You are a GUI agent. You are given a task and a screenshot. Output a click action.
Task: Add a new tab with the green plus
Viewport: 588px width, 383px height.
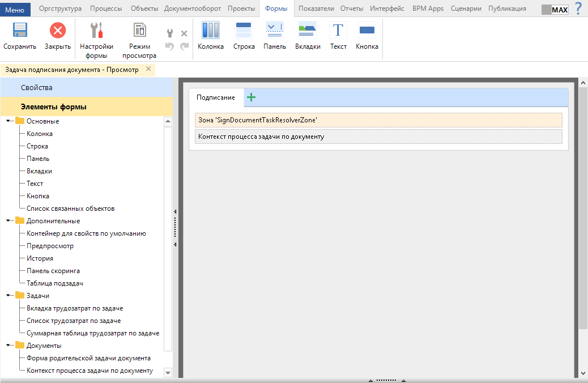(x=252, y=97)
